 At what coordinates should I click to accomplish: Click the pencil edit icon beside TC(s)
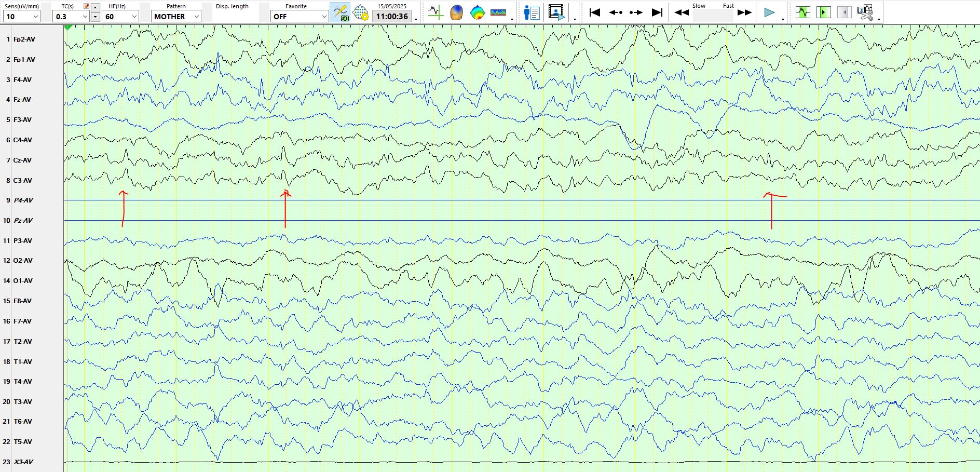click(87, 6)
